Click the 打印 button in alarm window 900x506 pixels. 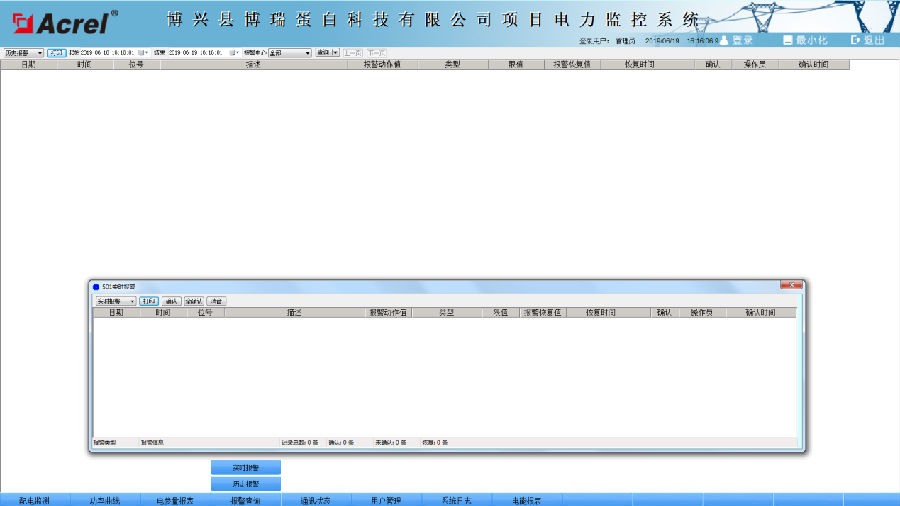tap(149, 301)
